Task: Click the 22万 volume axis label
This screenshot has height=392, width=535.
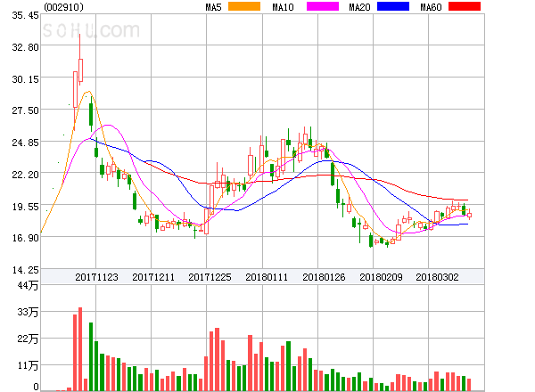Action: (x=28, y=339)
